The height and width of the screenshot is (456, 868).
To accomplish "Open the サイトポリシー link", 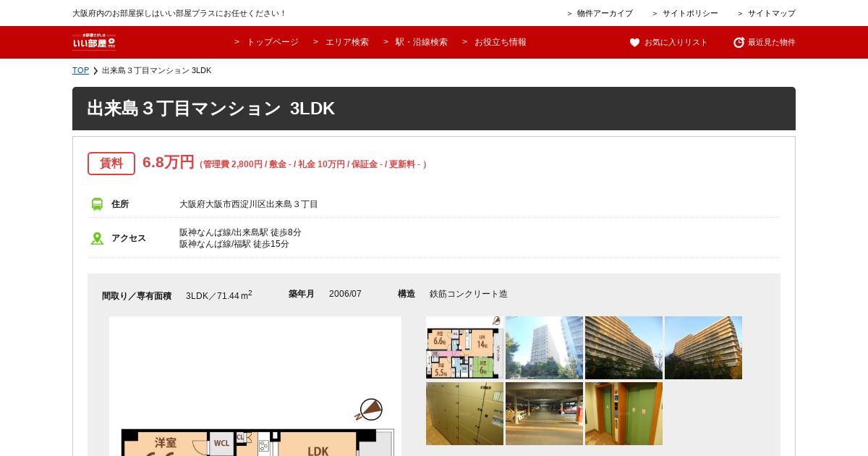I will coord(690,13).
